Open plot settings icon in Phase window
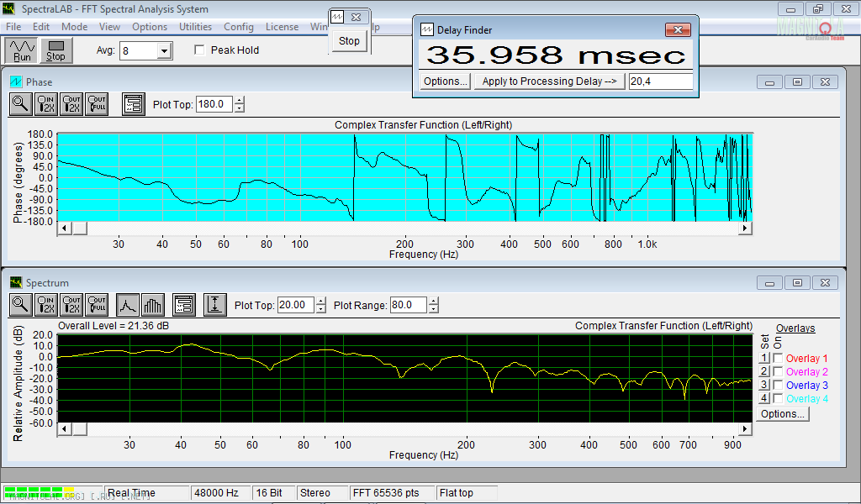The width and height of the screenshot is (861, 504). (x=134, y=103)
